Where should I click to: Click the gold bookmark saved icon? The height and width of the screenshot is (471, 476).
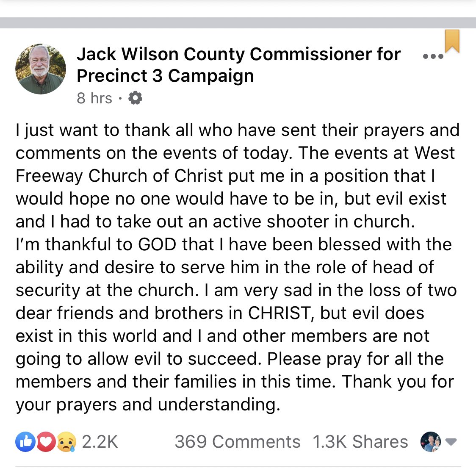click(x=452, y=41)
